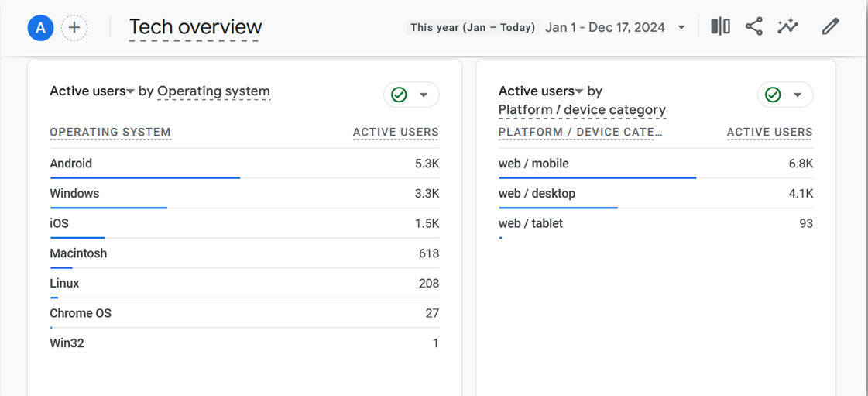Add a comparison with the plus circle
Viewport: 868px width, 396px height.
click(74, 28)
